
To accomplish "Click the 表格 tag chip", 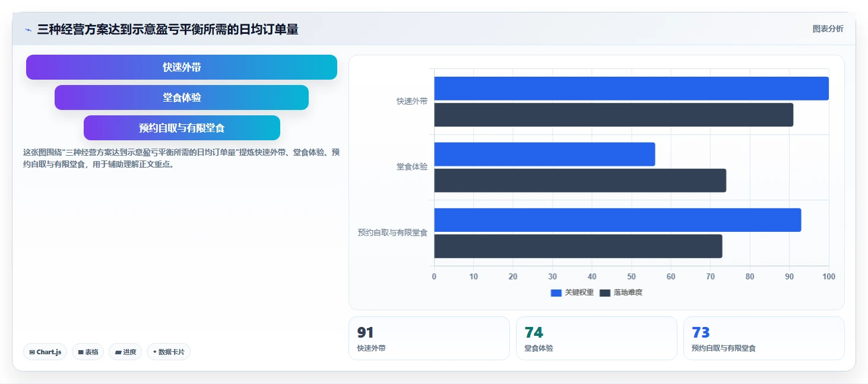I will [x=88, y=352].
